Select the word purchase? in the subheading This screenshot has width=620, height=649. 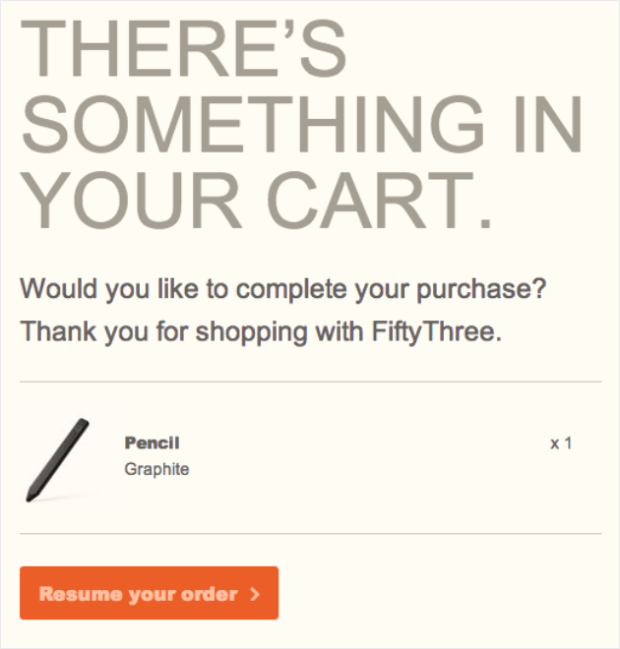pyautogui.click(x=481, y=290)
